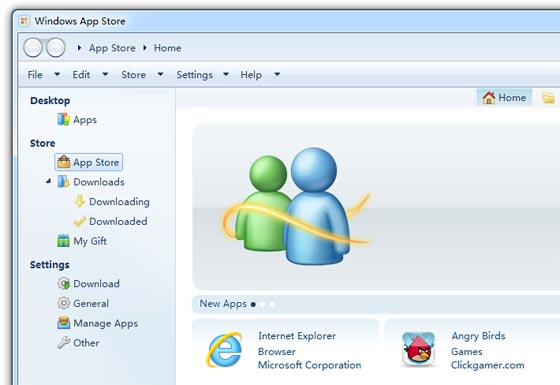Switch to the Home tab
Viewport: 560px width, 385px height.
click(x=504, y=98)
